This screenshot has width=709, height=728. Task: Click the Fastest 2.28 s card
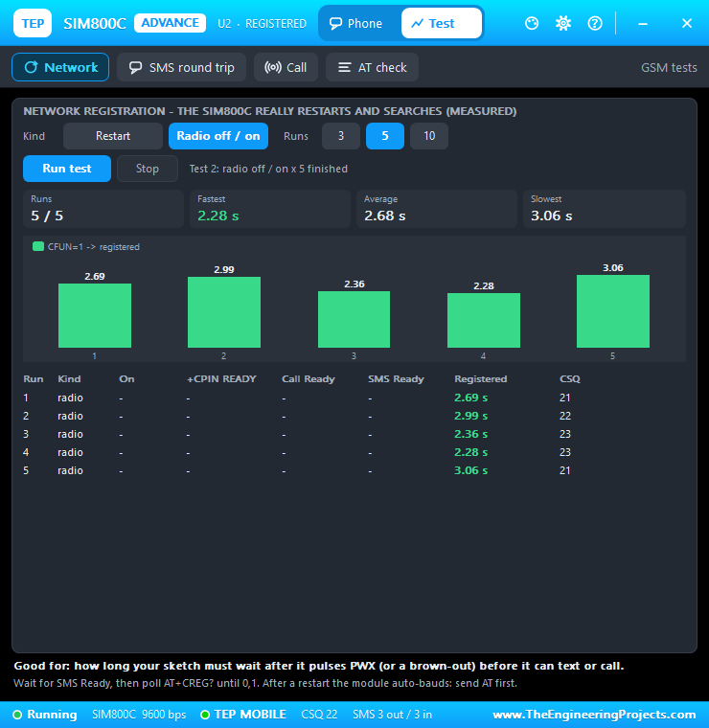pyautogui.click(x=270, y=209)
